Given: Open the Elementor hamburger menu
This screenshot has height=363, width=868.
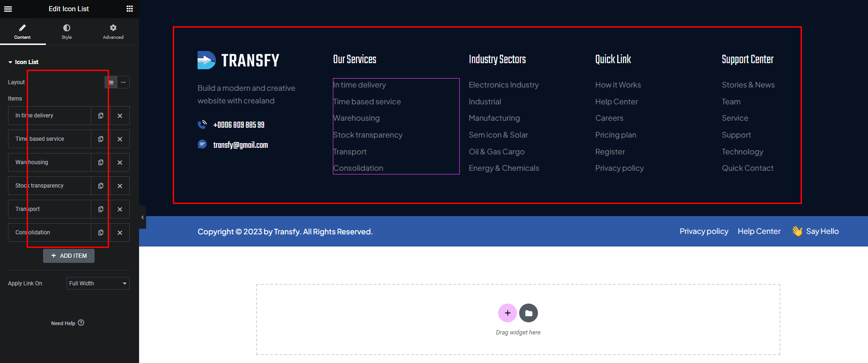Looking at the screenshot, I should click(x=8, y=9).
